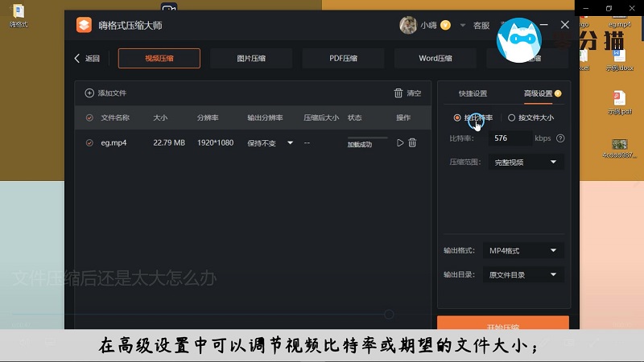Screen dimensions: 644x362
Task: Click the bitrate help question mark icon
Action: (560, 138)
